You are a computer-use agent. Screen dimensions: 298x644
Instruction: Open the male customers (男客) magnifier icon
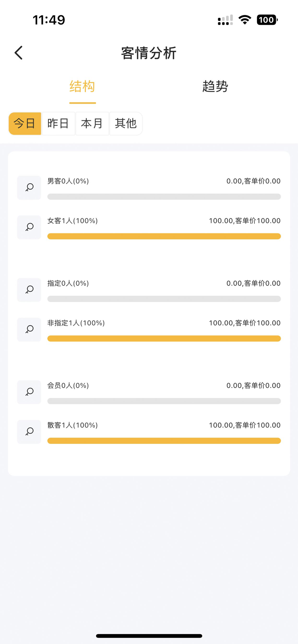pyautogui.click(x=29, y=187)
